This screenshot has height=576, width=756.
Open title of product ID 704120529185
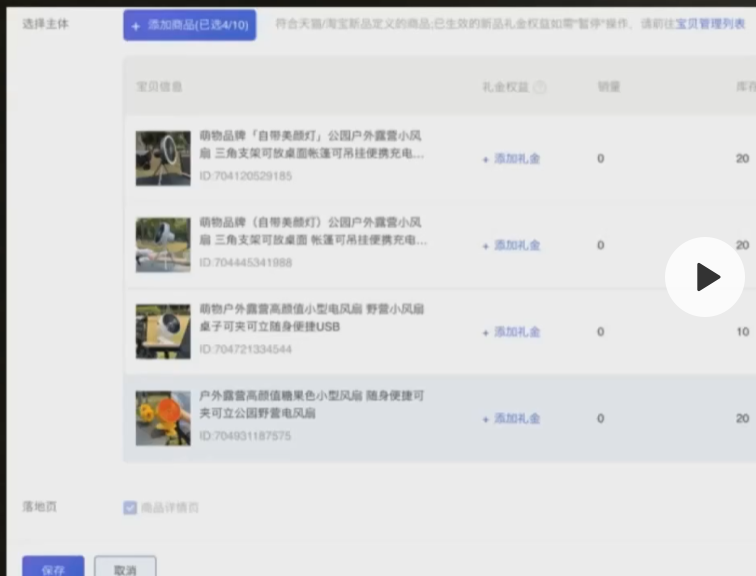click(x=312, y=144)
